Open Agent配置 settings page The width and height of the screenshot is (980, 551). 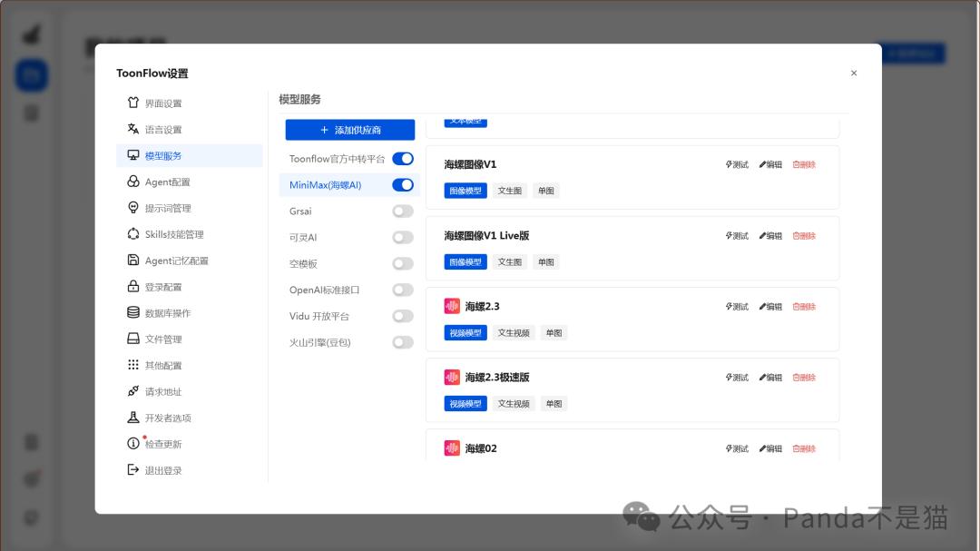[x=190, y=182]
